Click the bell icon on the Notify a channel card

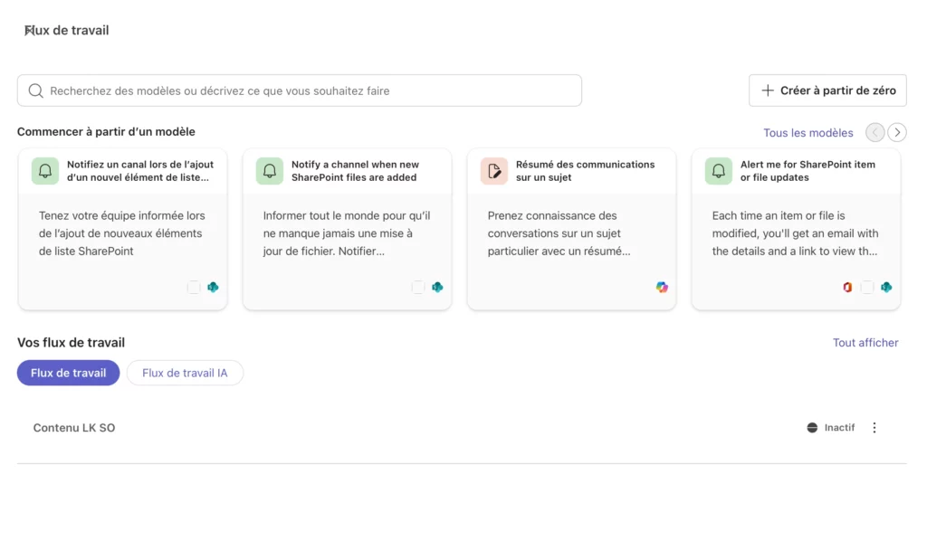pyautogui.click(x=269, y=171)
